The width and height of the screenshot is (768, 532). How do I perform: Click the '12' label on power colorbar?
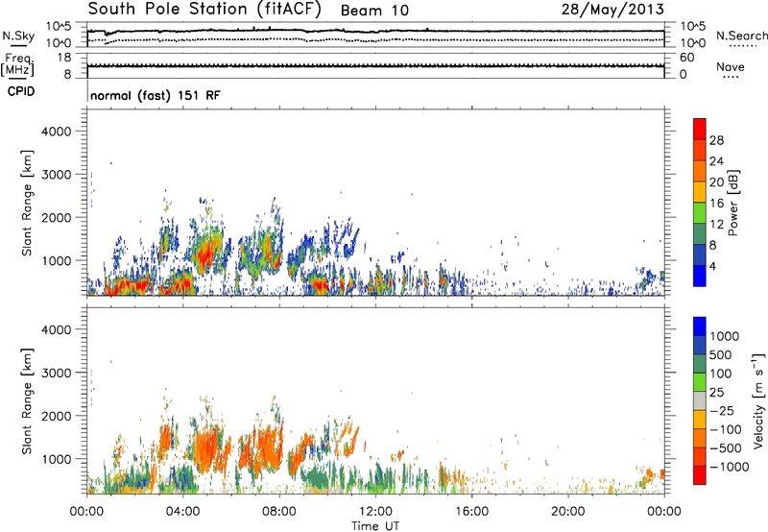[x=716, y=225]
